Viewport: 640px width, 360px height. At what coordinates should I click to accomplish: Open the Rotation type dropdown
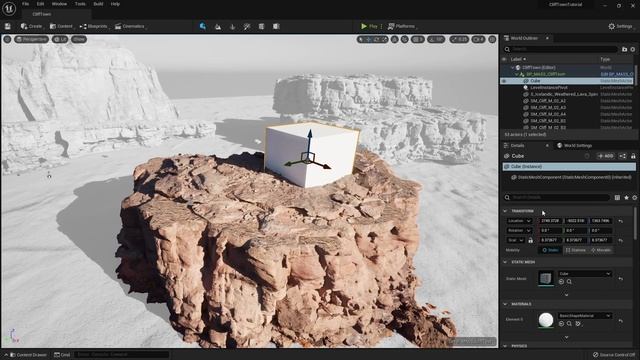pos(520,231)
